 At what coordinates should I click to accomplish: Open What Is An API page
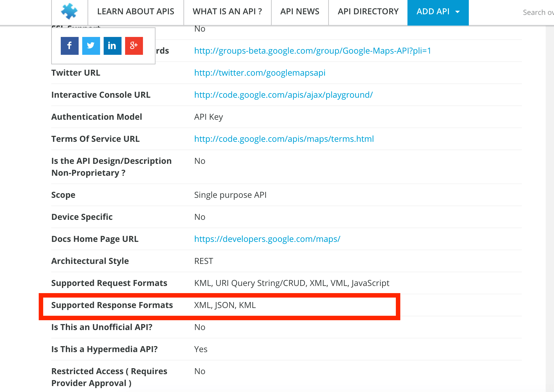click(x=227, y=12)
